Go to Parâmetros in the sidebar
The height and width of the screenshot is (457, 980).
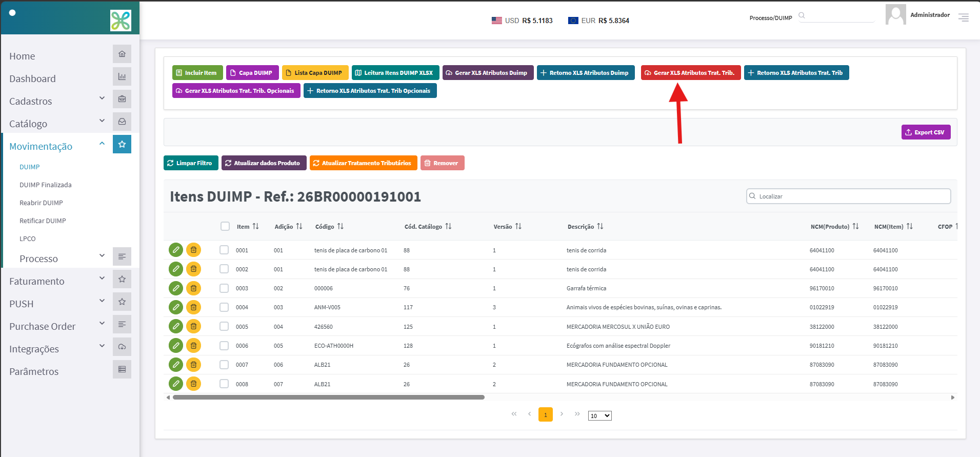click(34, 371)
